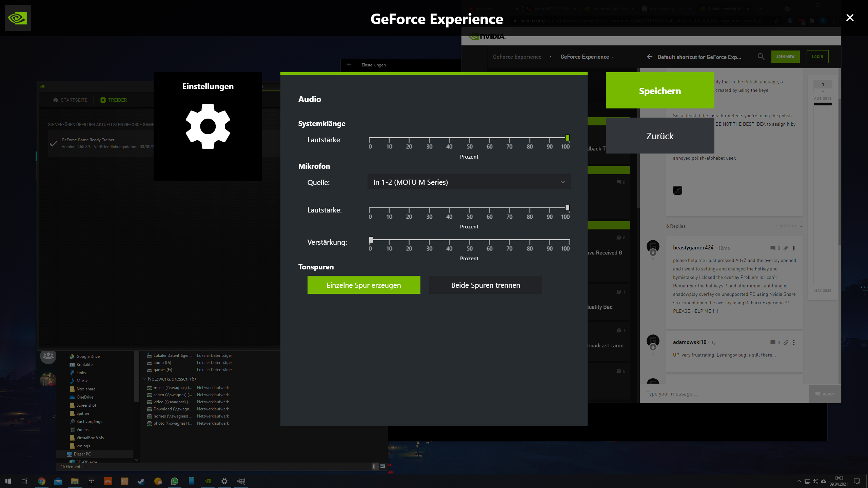Open Tidal app from taskbar
868x488 pixels.
click(x=91, y=481)
